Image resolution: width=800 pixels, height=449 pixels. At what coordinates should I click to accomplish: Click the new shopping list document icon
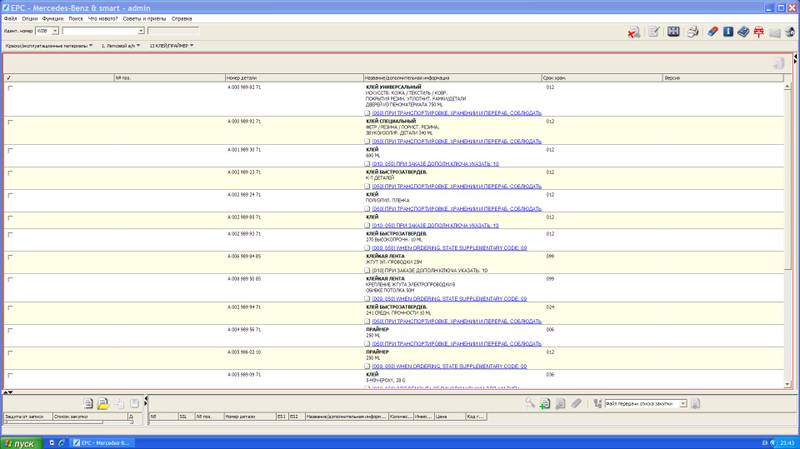click(x=88, y=404)
